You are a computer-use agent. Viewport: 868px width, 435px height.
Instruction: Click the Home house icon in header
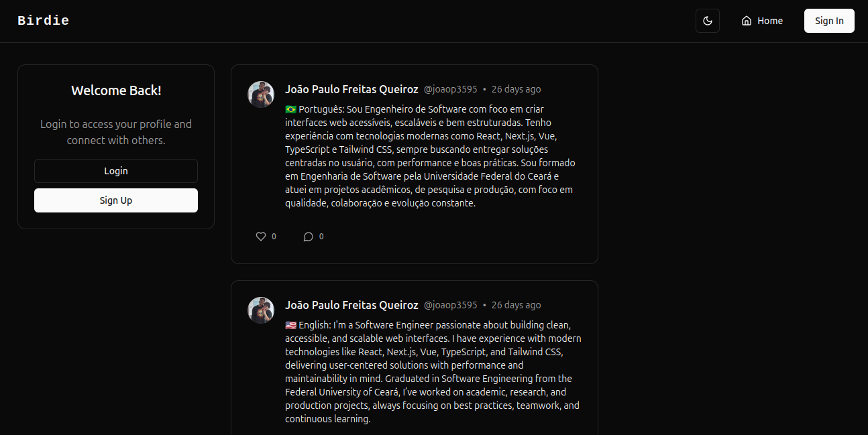click(747, 21)
